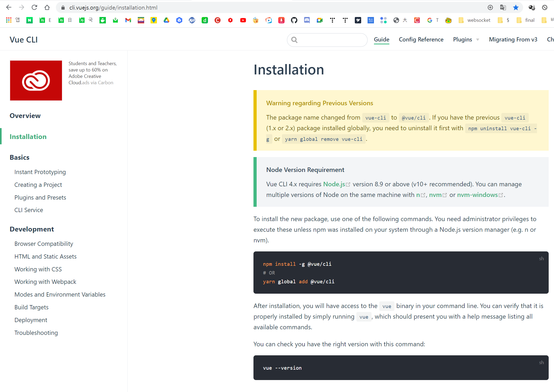Image resolution: width=554 pixels, height=392 pixels.
Task: Select Migrating From v3 nav item
Action: pos(513,40)
